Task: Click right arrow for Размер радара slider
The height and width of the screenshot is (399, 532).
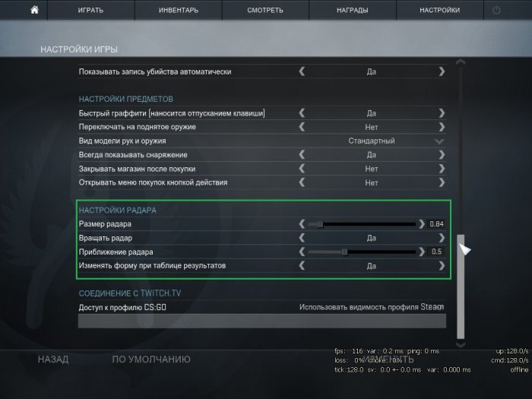Action: pos(421,224)
